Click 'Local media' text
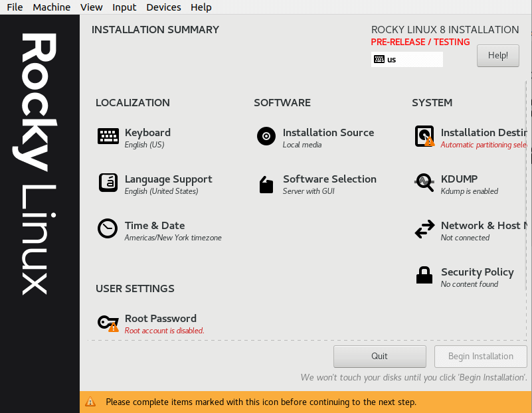Viewport: 532px width, 413px height. (302, 145)
